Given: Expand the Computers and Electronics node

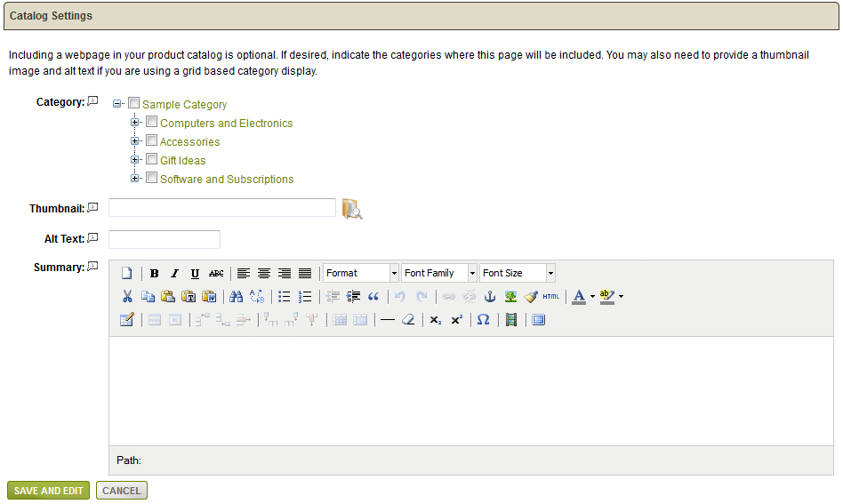Looking at the screenshot, I should point(134,123).
